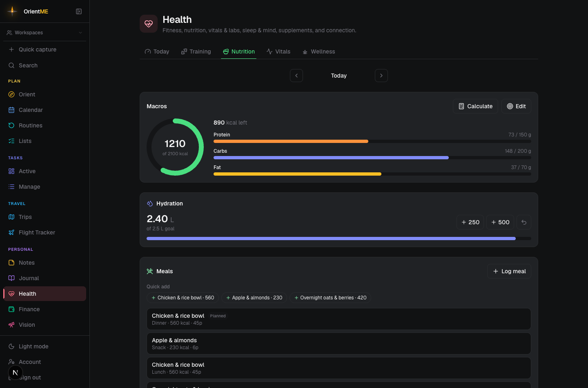This screenshot has width=588, height=388.
Task: Undo last hydration entry
Action: click(524, 222)
